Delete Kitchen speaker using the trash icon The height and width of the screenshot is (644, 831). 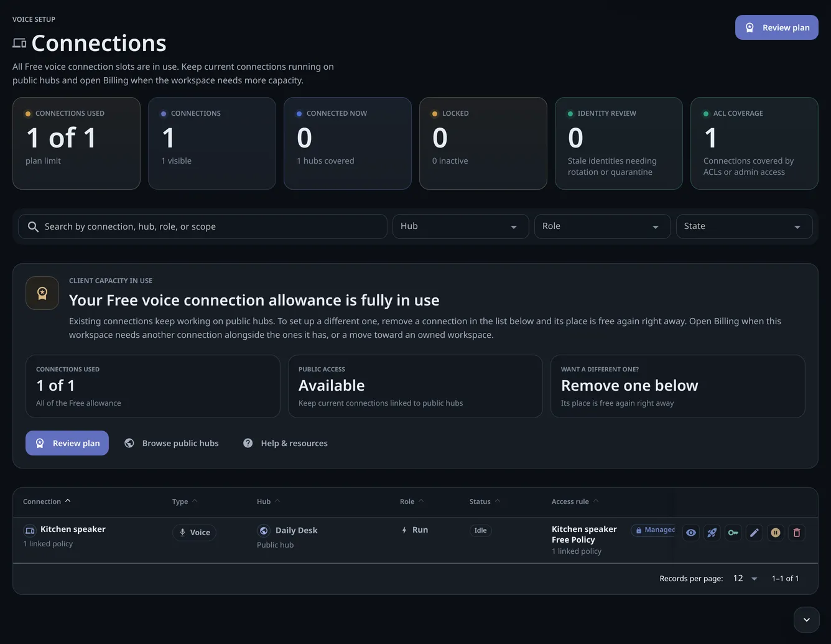797,533
